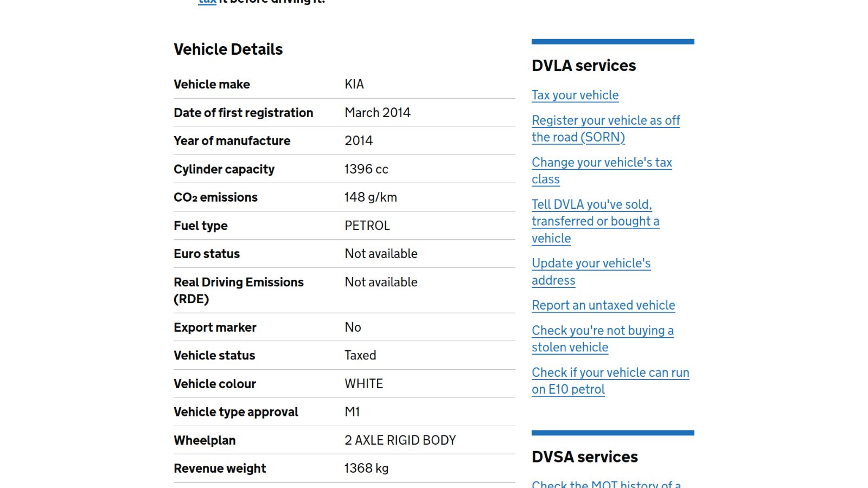Click the registration date 'March 2014'
Viewport: 868px width, 488px height.
pos(378,113)
